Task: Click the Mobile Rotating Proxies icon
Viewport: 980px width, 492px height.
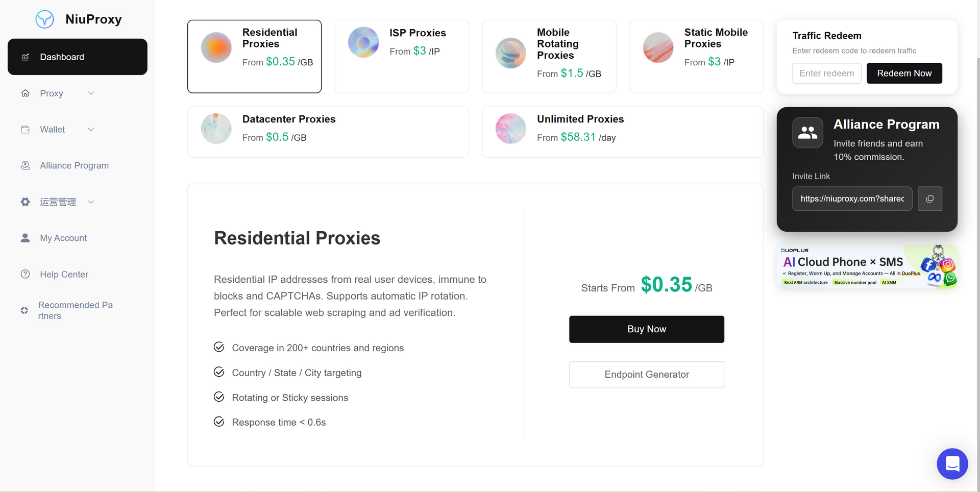Action: [510, 53]
